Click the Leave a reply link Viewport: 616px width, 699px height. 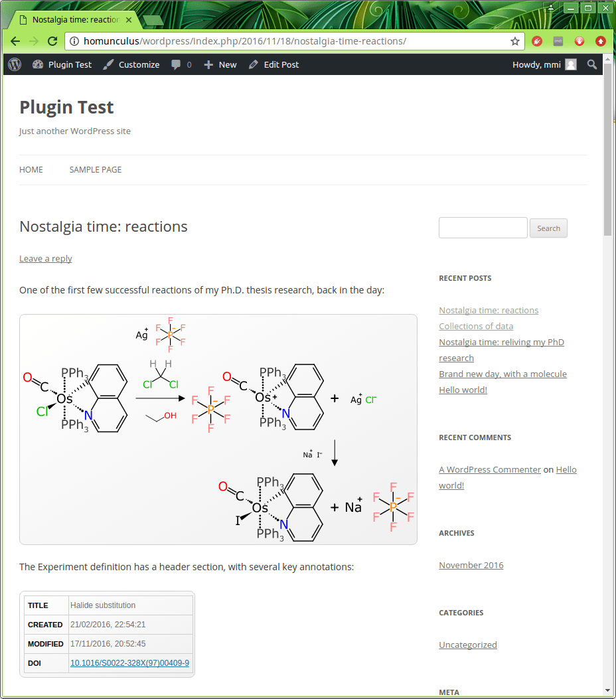click(x=46, y=259)
